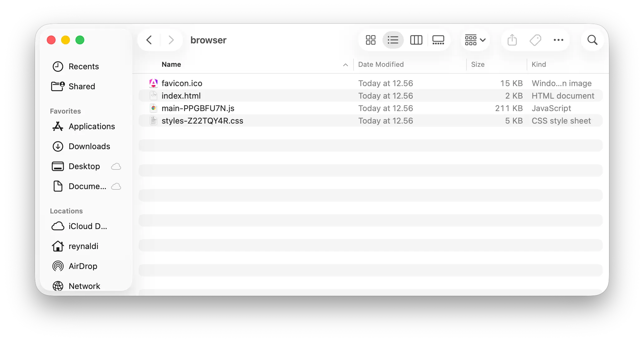Open the more actions ellipsis menu
Viewport: 644px width, 342px height.
click(x=559, y=40)
